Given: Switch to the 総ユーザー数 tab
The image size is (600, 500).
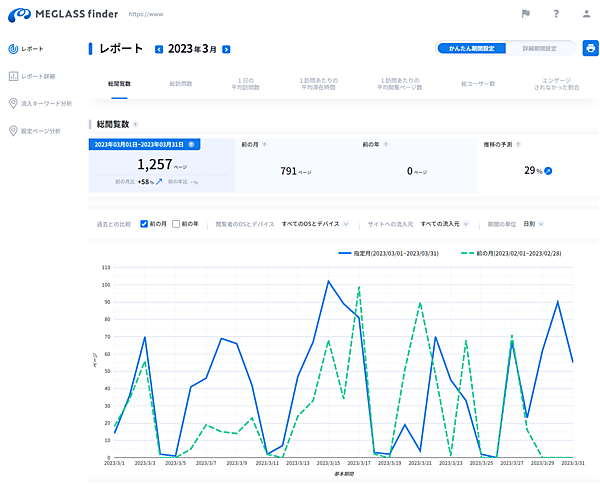Looking at the screenshot, I should point(478,84).
